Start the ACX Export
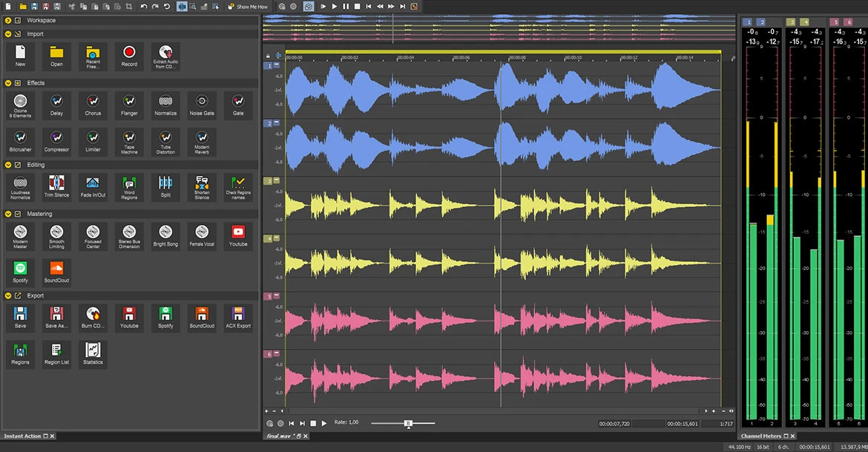Image resolution: width=868 pixels, height=452 pixels. point(237,318)
